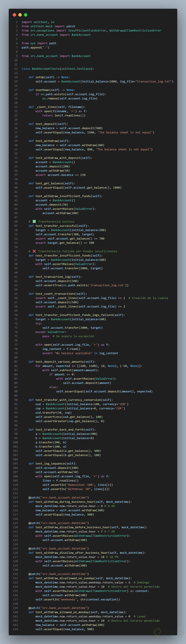
Task: Click line number 1 in the gutter
Action: [x=17, y=22]
